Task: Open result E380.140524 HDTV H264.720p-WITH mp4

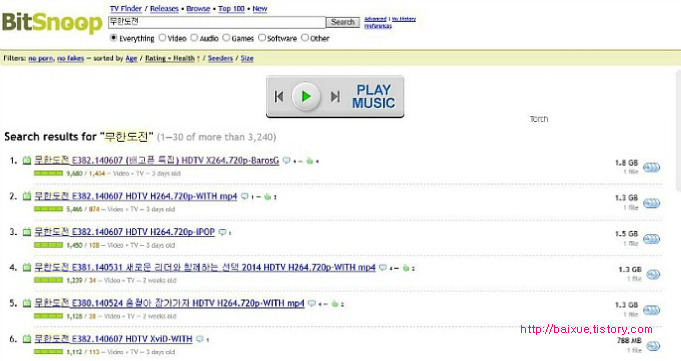Action: pyautogui.click(x=169, y=303)
